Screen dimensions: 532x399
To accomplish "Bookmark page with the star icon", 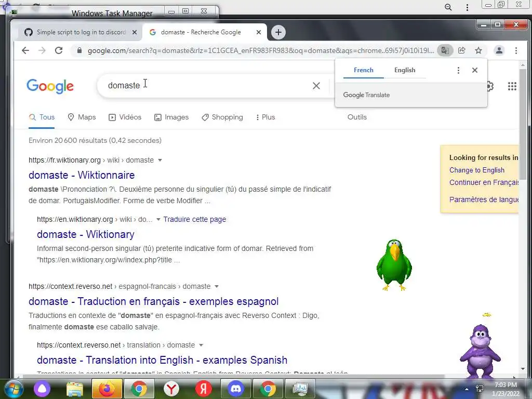I will [x=478, y=50].
